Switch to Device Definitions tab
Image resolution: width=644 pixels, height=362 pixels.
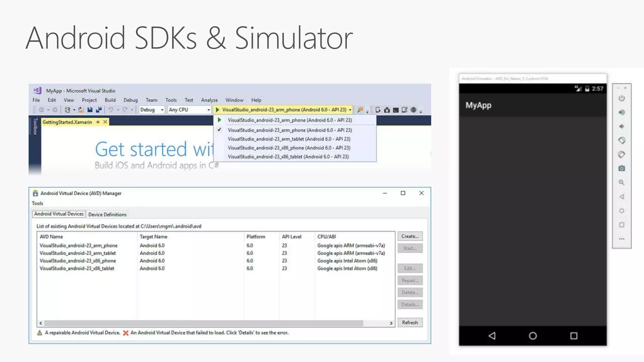click(x=108, y=214)
